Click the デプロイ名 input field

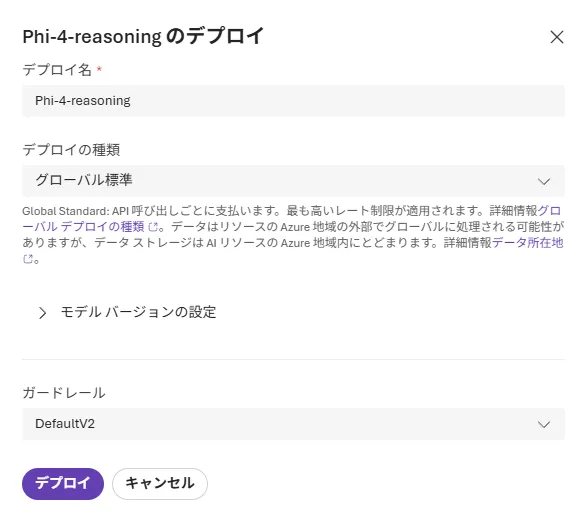point(293,101)
